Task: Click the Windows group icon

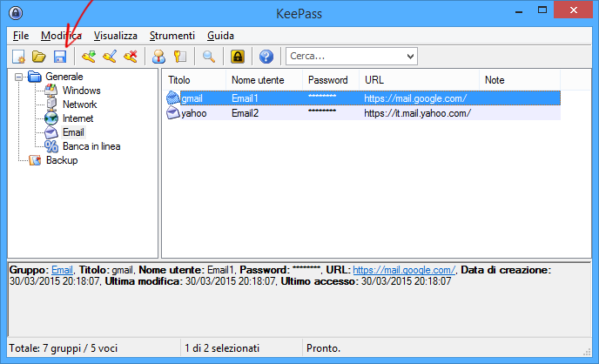Action: tap(50, 91)
